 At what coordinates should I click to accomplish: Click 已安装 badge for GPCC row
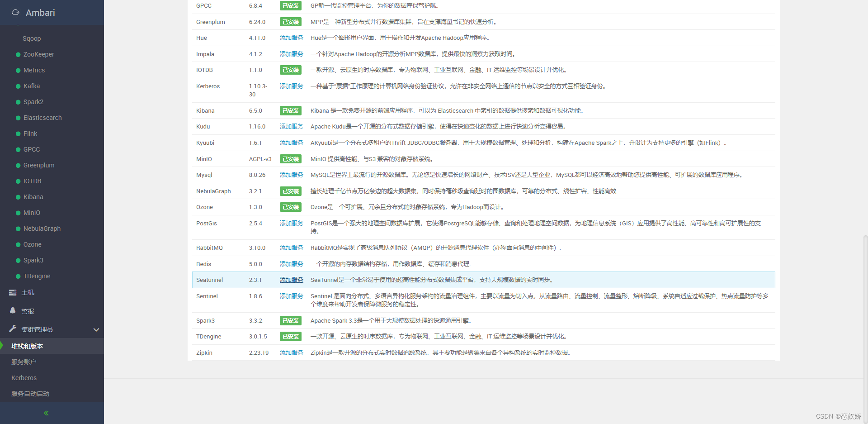291,6
